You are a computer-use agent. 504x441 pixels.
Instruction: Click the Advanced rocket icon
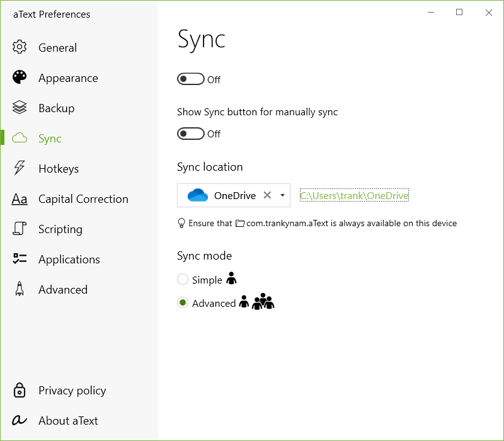tap(19, 289)
